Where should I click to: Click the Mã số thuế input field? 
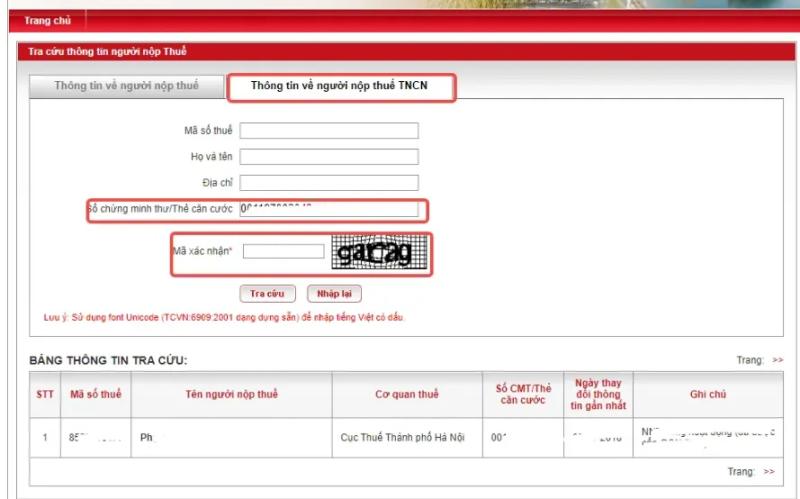328,131
